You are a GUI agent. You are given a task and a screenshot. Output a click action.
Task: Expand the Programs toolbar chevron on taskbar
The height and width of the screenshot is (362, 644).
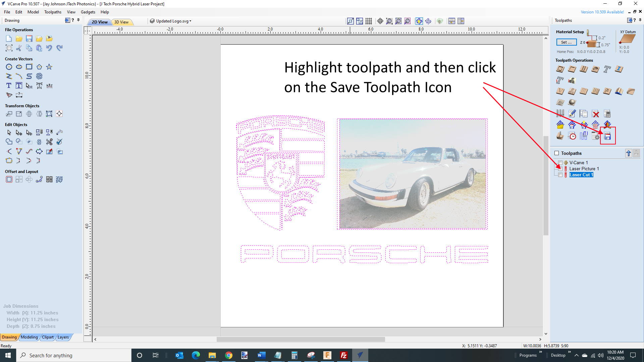[x=540, y=352]
